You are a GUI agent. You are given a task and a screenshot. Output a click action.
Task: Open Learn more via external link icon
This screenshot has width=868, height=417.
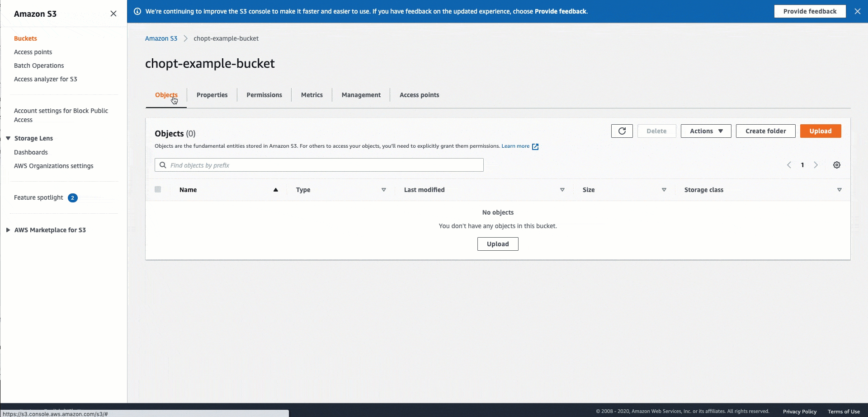click(x=535, y=146)
